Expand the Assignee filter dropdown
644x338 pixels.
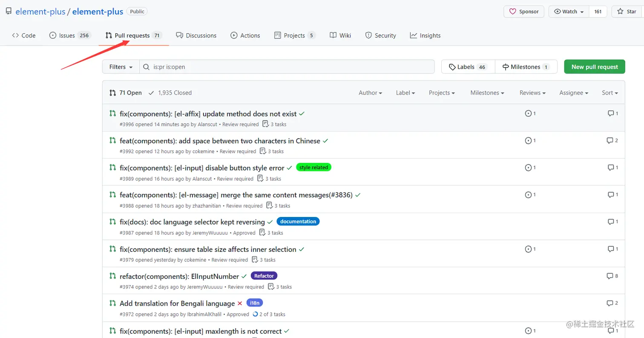574,92
